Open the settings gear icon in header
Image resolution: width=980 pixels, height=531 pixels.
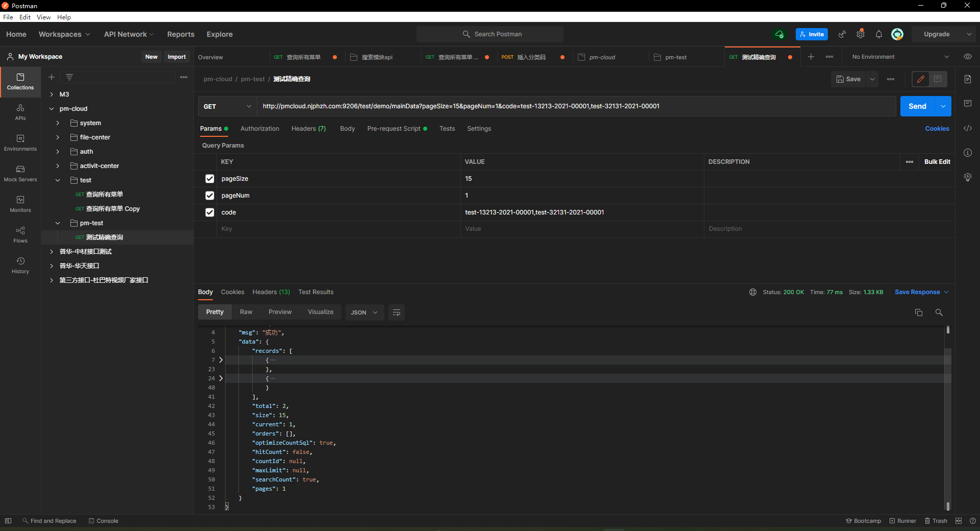pos(861,34)
